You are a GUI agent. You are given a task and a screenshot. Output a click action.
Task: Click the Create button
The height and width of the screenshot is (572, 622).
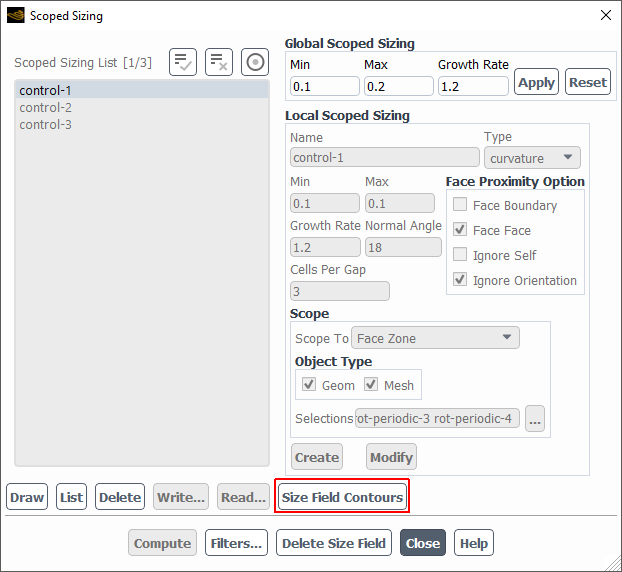[x=317, y=457]
